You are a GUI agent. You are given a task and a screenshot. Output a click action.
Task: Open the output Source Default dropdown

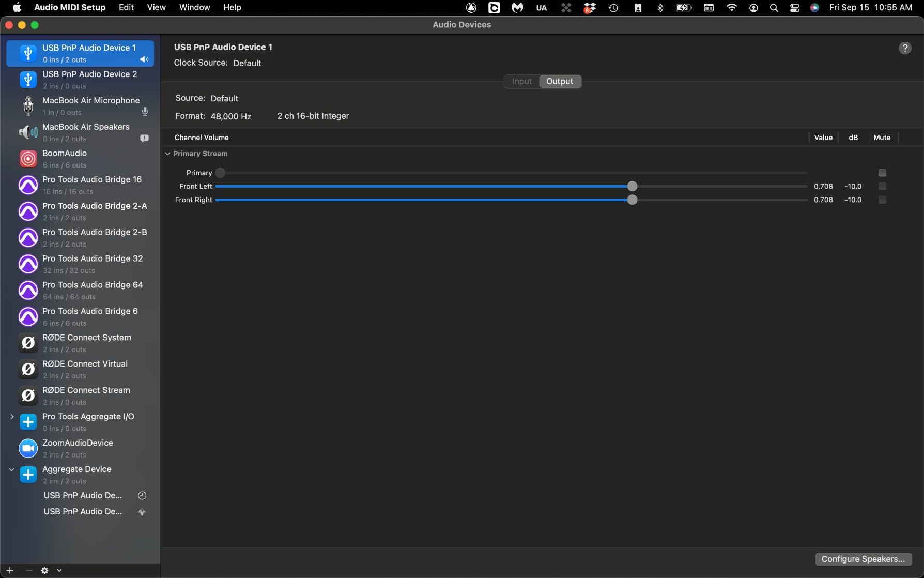[x=224, y=98]
